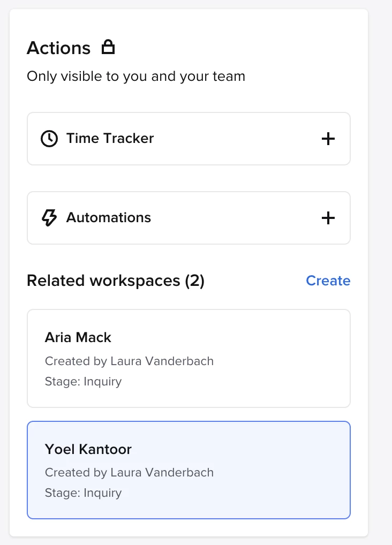
Task: Click the lightning bolt Automations icon
Action: click(49, 218)
